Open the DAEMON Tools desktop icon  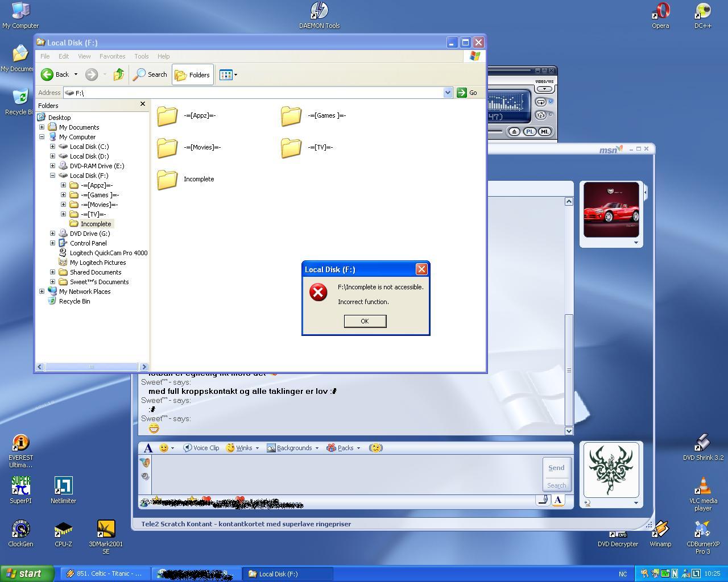[319, 11]
